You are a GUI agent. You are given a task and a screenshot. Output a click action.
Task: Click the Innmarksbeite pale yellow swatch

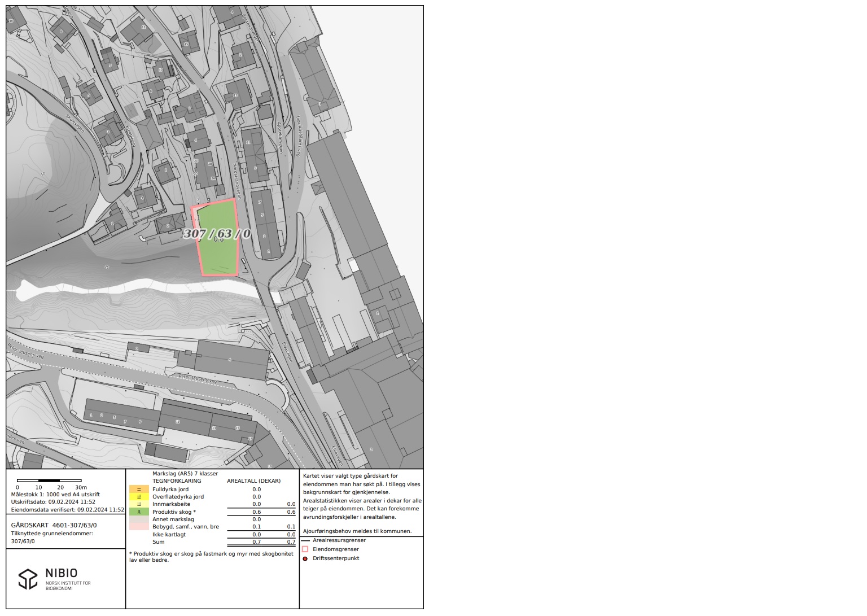coord(139,504)
